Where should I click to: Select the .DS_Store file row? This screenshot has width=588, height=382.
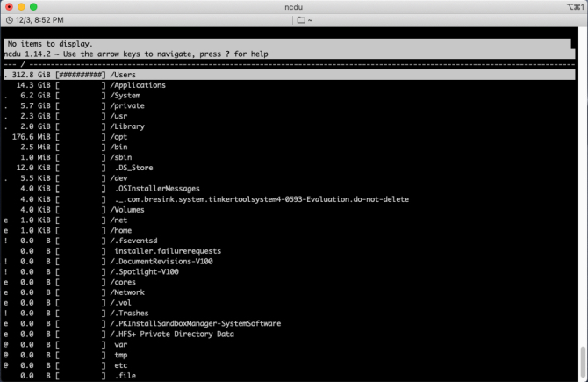click(134, 168)
